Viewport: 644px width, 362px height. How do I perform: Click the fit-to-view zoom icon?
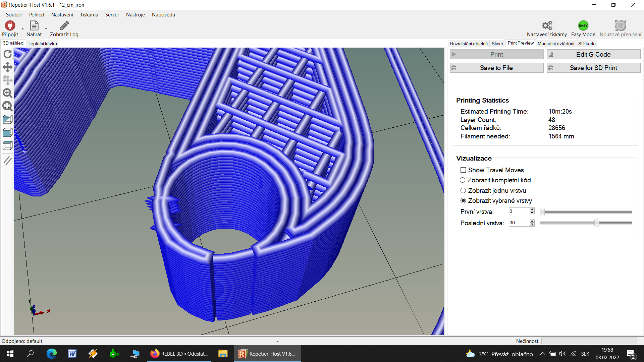(7, 106)
